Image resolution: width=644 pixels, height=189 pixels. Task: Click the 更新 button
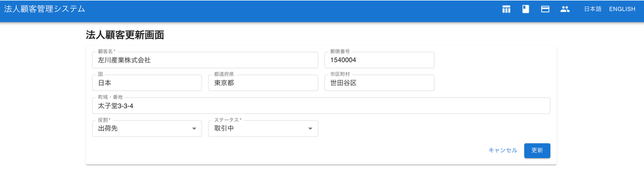(537, 150)
